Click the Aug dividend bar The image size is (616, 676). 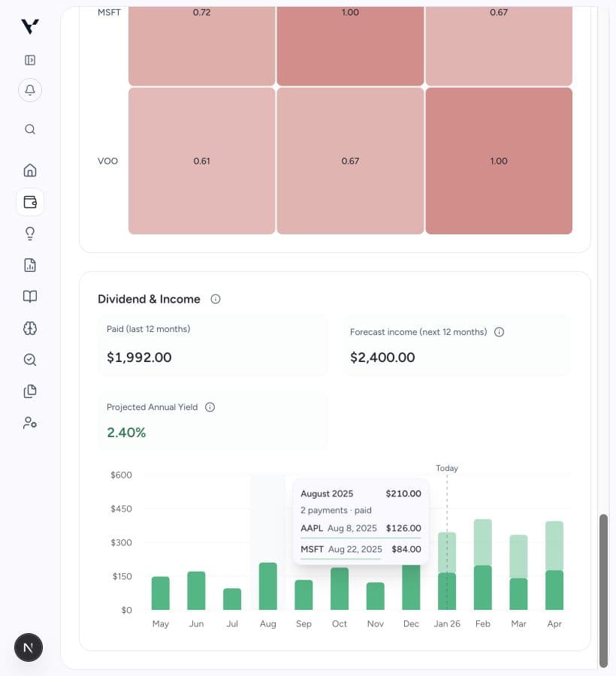(267, 587)
